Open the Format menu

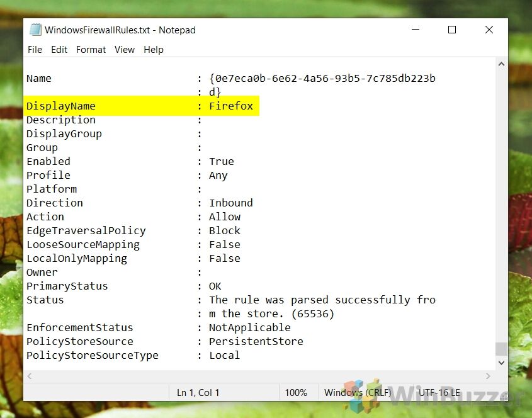point(91,50)
